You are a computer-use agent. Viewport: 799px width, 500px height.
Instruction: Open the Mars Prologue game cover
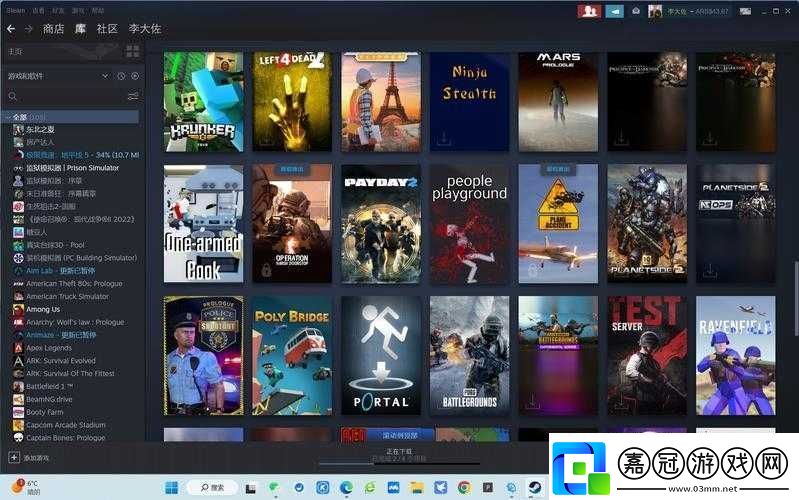[558, 101]
